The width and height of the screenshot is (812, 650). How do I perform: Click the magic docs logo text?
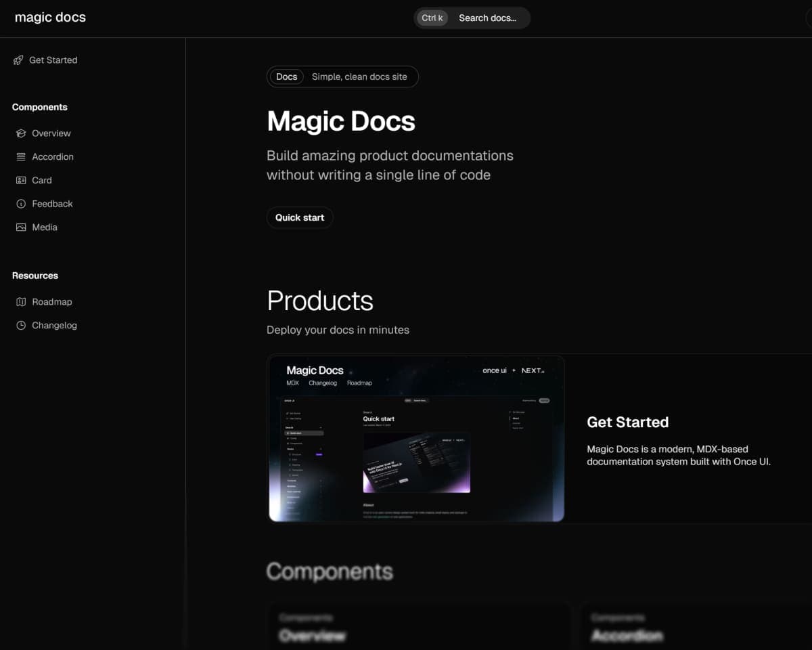(x=50, y=18)
